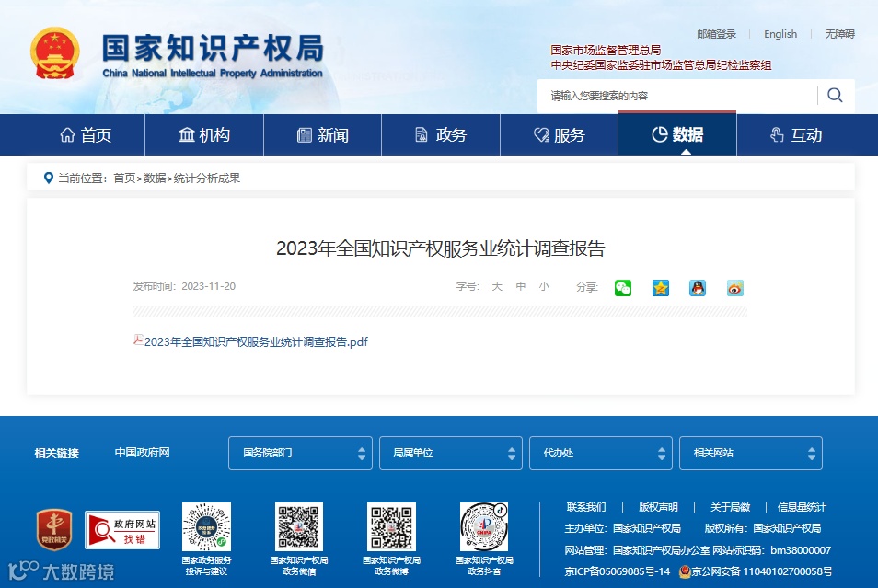
Task: Click the 网站标识码 bm38000007 text
Action: [x=771, y=550]
